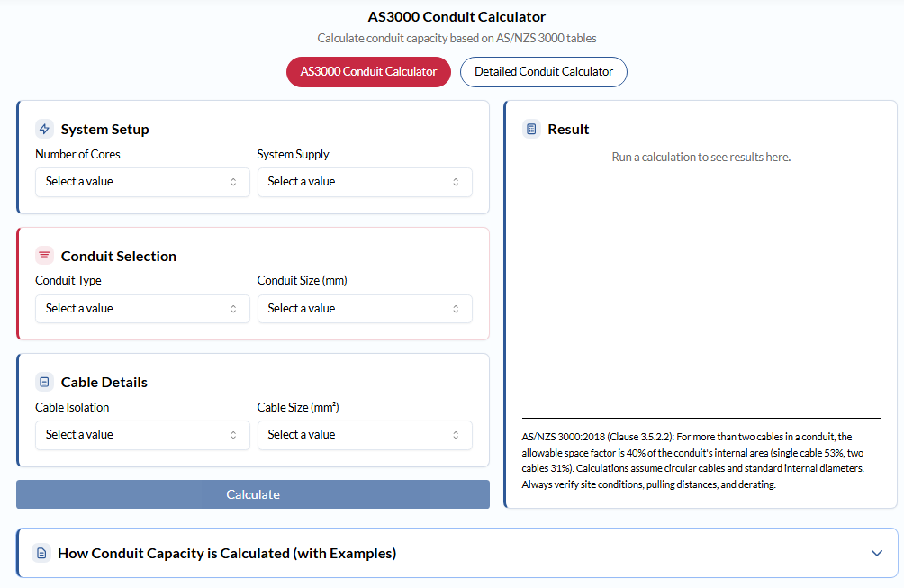Click the Run a calculation placeholder text

[701, 157]
